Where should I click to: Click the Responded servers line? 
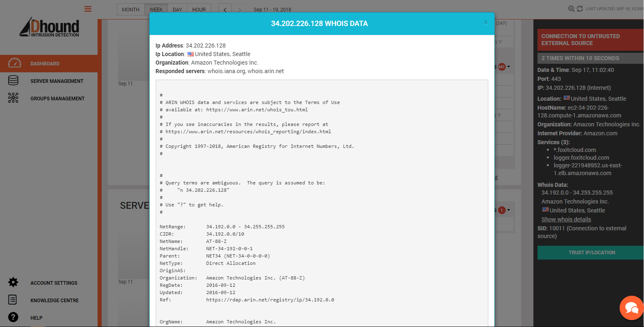point(220,71)
